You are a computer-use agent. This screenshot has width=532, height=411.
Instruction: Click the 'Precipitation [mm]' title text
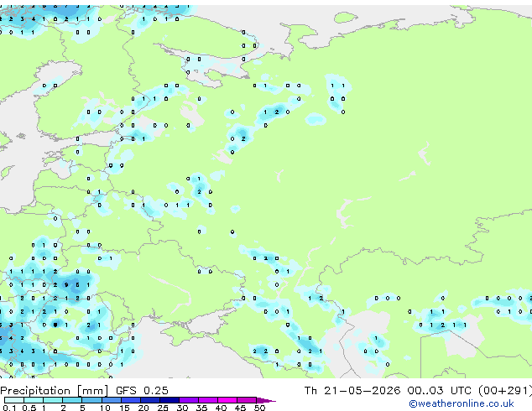(55, 391)
